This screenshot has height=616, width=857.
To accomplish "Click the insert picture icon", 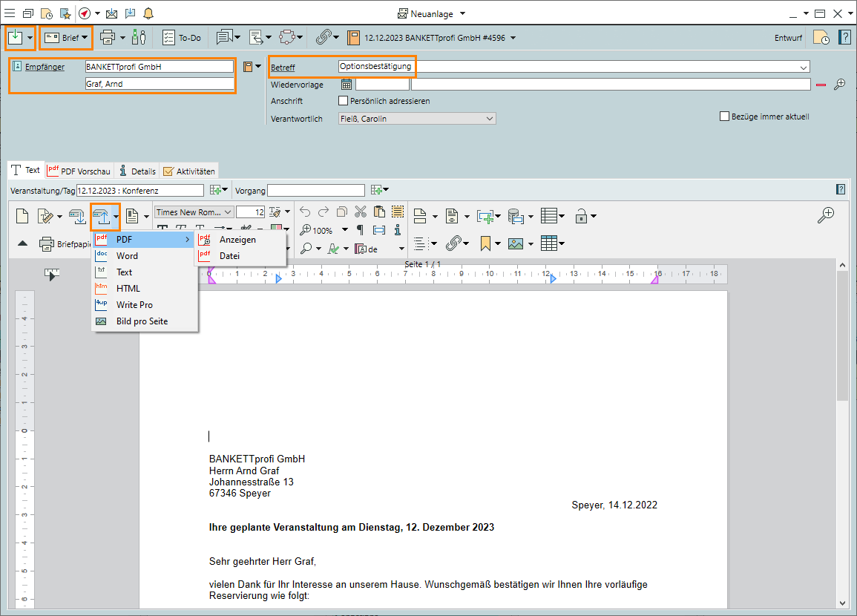I will coord(515,243).
